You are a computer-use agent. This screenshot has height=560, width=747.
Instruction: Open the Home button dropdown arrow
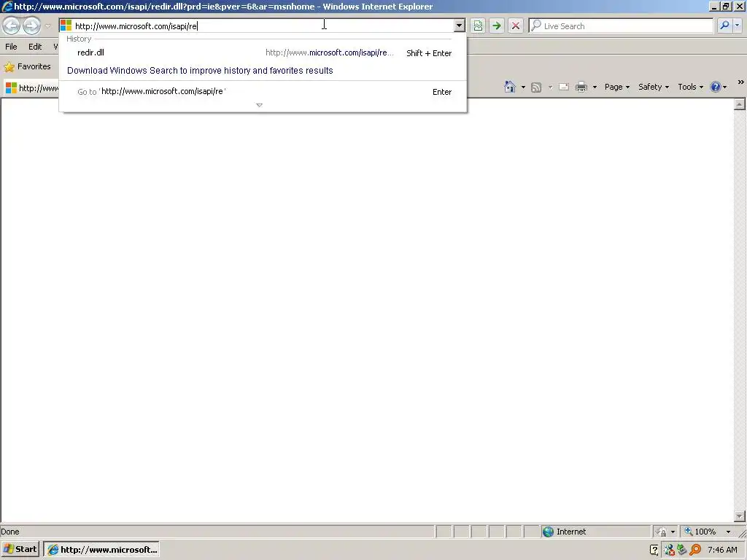coord(523,87)
